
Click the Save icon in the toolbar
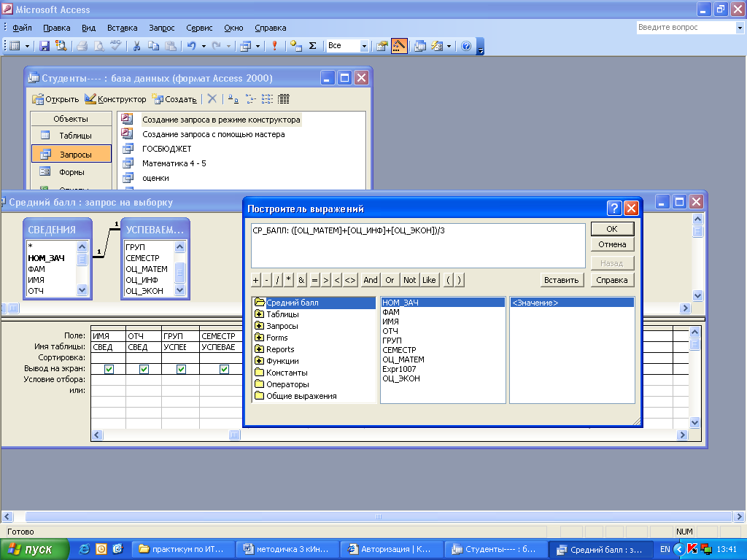click(x=44, y=46)
